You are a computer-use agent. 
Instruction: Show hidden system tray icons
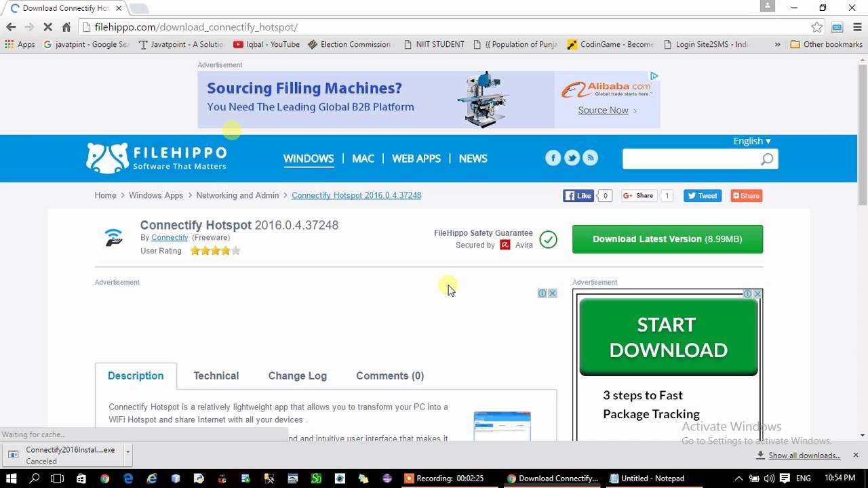pyautogui.click(x=738, y=478)
